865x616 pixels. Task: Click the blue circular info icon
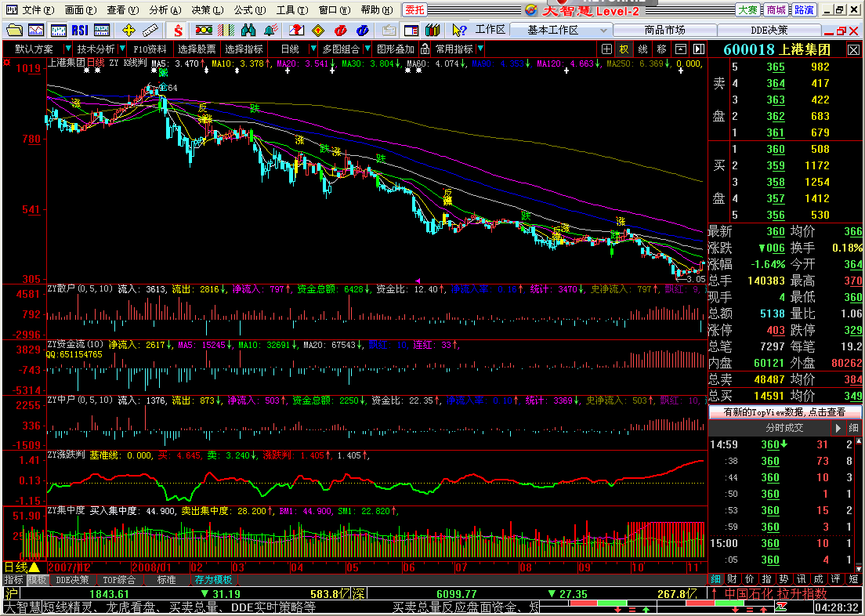point(363,30)
